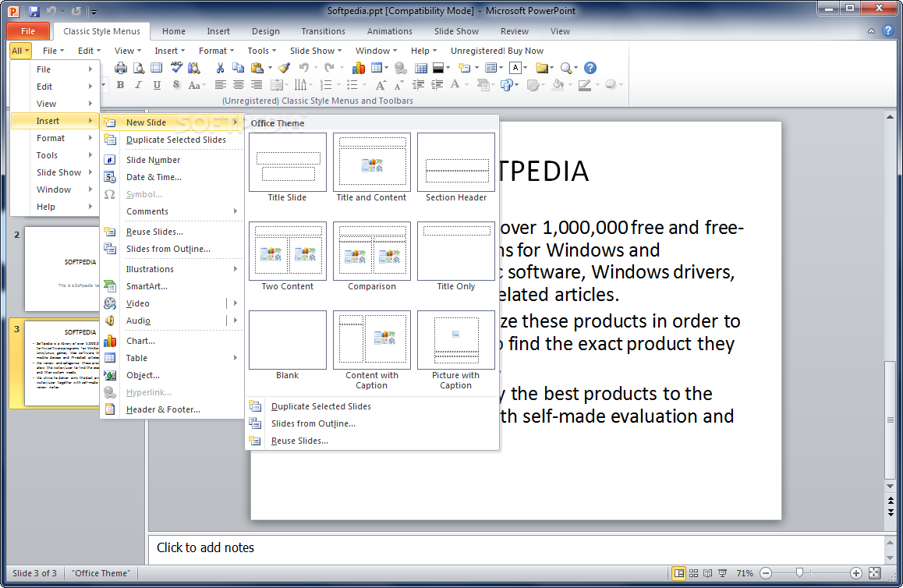Switch to the Design ribbon tab
Viewport: 903px width, 588px height.
(265, 31)
